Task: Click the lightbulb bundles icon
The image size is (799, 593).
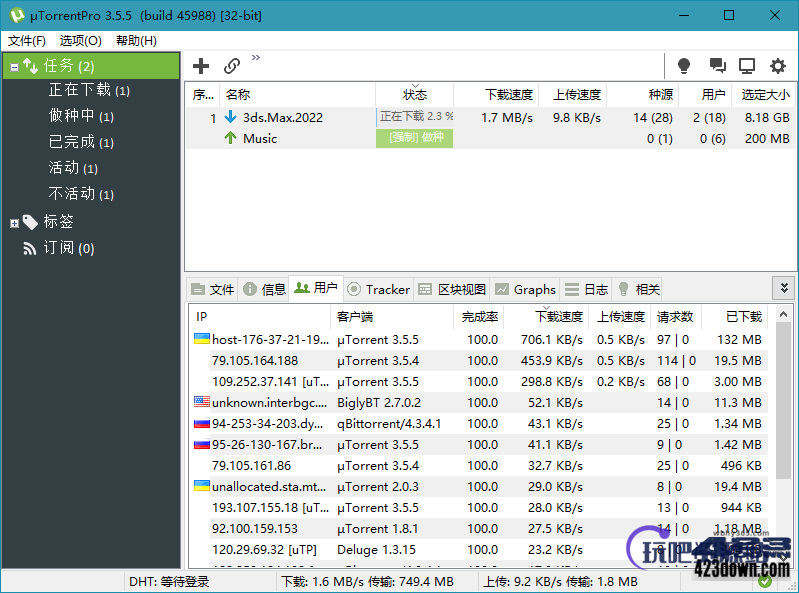Action: coord(684,65)
